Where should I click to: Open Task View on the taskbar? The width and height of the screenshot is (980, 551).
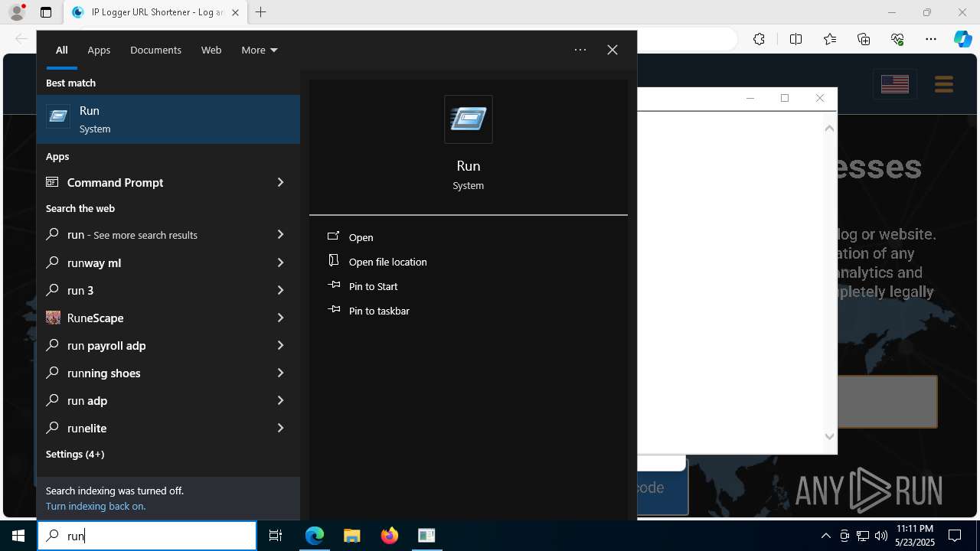(276, 536)
